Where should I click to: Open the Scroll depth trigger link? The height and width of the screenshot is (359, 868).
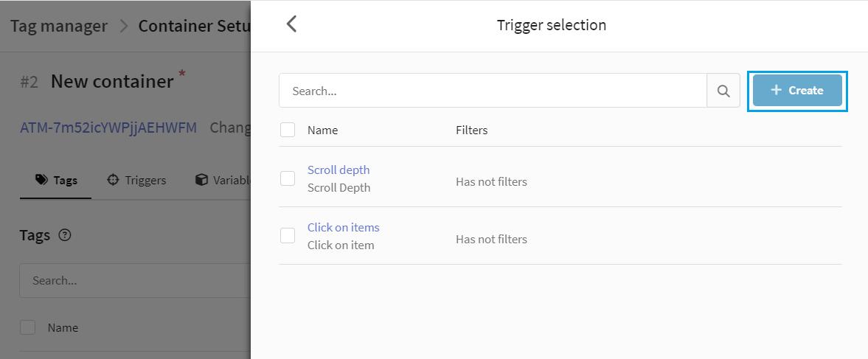pos(338,170)
